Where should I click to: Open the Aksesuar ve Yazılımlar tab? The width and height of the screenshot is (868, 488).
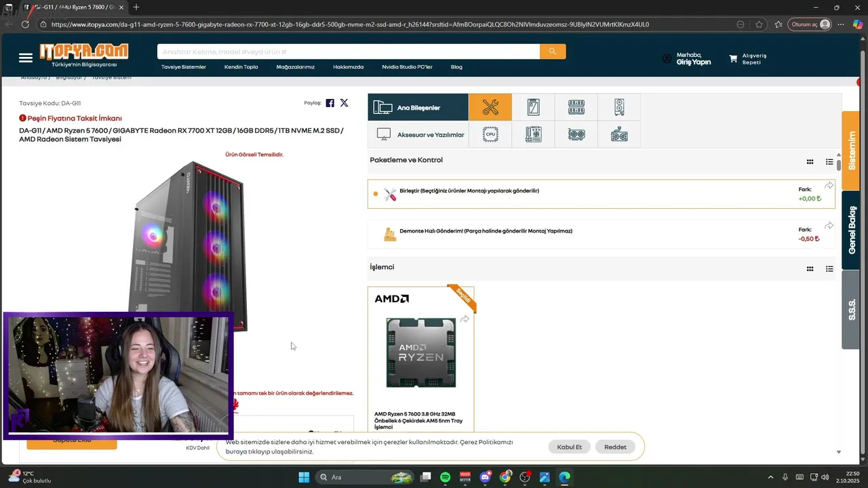418,134
